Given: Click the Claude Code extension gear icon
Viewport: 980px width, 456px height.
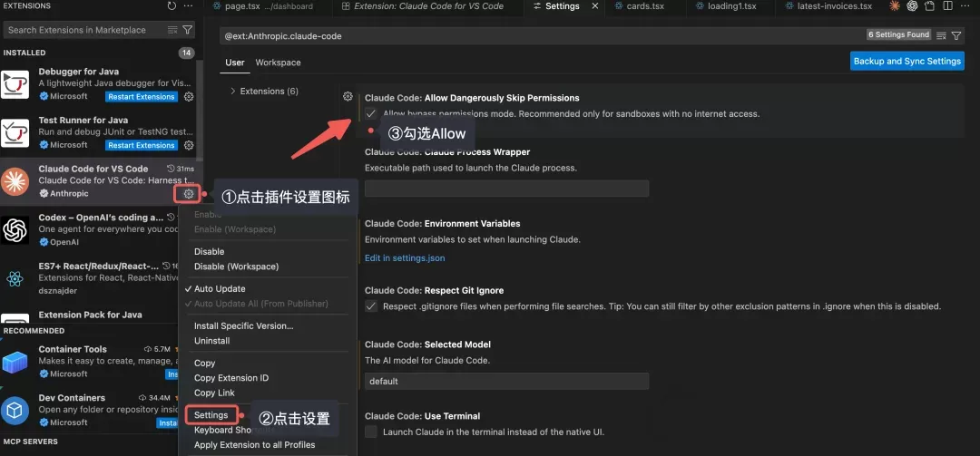Looking at the screenshot, I should point(188,194).
